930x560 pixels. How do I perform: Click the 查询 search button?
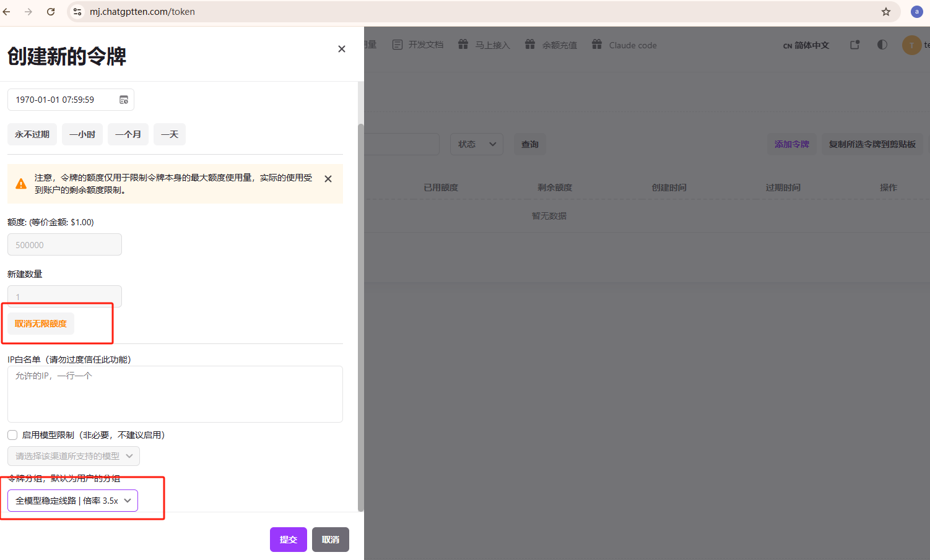tap(530, 144)
